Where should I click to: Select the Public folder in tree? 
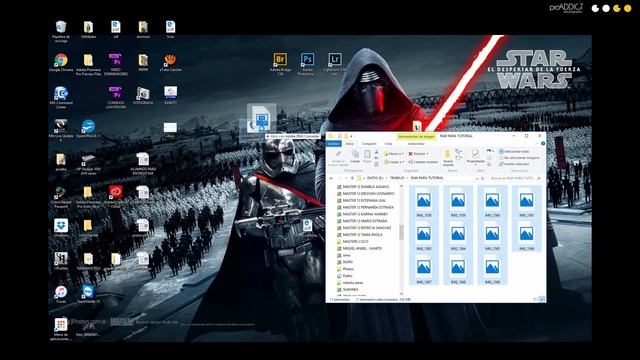[347, 276]
